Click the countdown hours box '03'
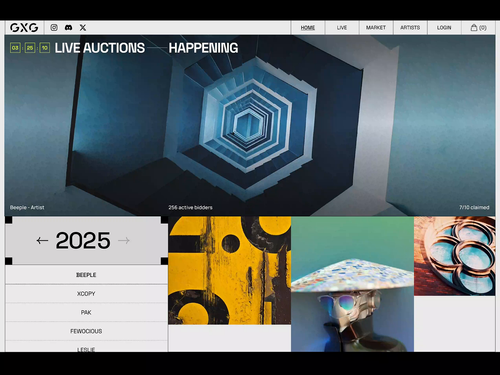 pyautogui.click(x=15, y=48)
